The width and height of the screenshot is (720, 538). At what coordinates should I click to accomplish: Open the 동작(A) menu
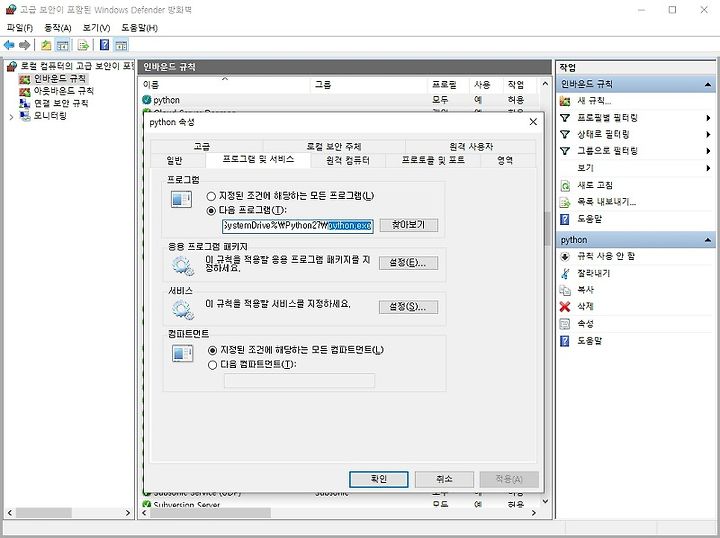pos(57,28)
